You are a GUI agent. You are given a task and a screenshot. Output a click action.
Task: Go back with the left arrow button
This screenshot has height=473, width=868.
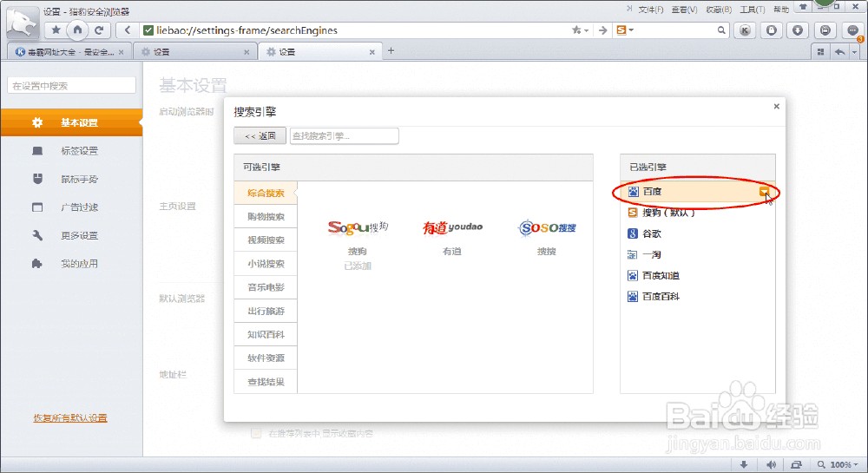[128, 30]
